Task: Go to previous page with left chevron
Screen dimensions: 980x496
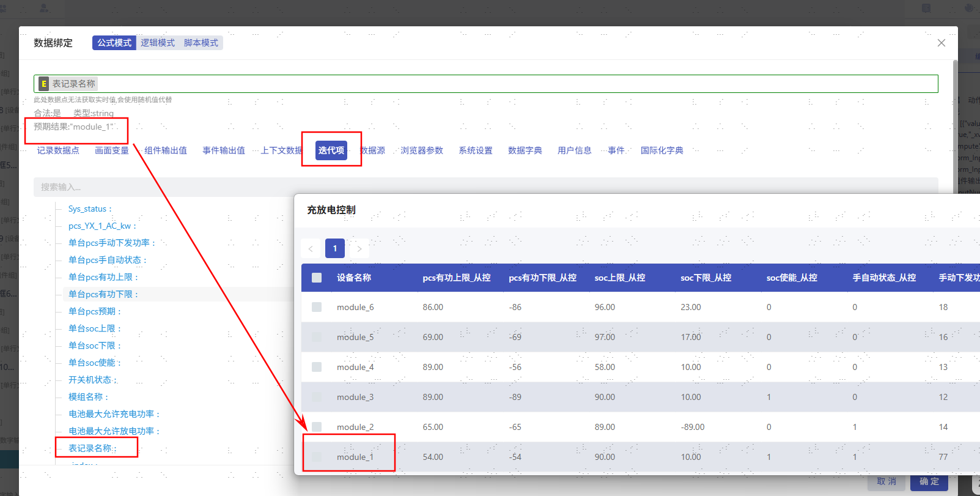Action: (x=311, y=248)
